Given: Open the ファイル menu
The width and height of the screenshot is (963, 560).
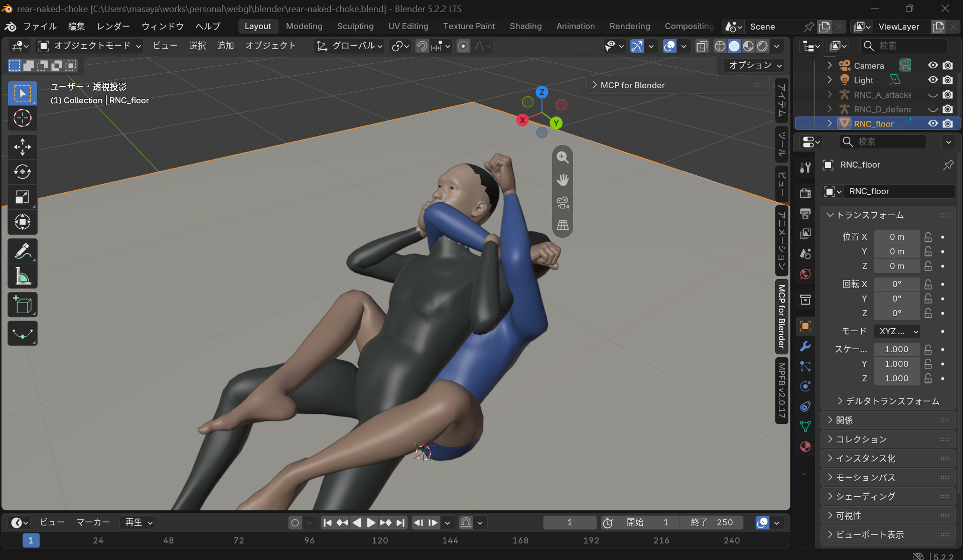Looking at the screenshot, I should pos(40,26).
